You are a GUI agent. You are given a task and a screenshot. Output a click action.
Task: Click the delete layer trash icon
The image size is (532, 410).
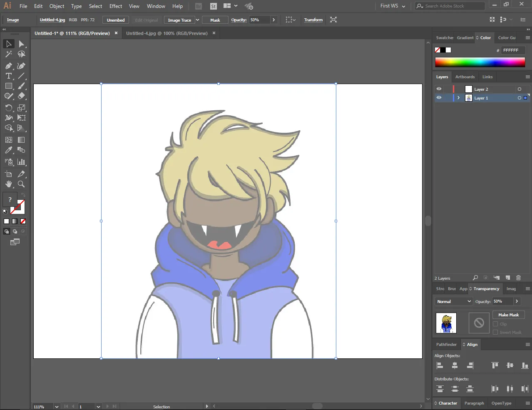click(518, 278)
